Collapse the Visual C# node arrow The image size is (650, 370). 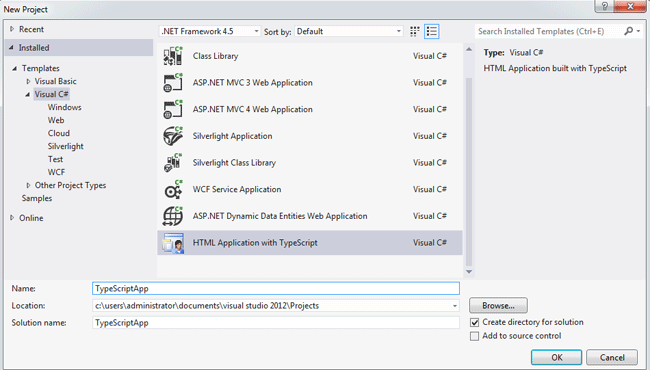click(28, 94)
